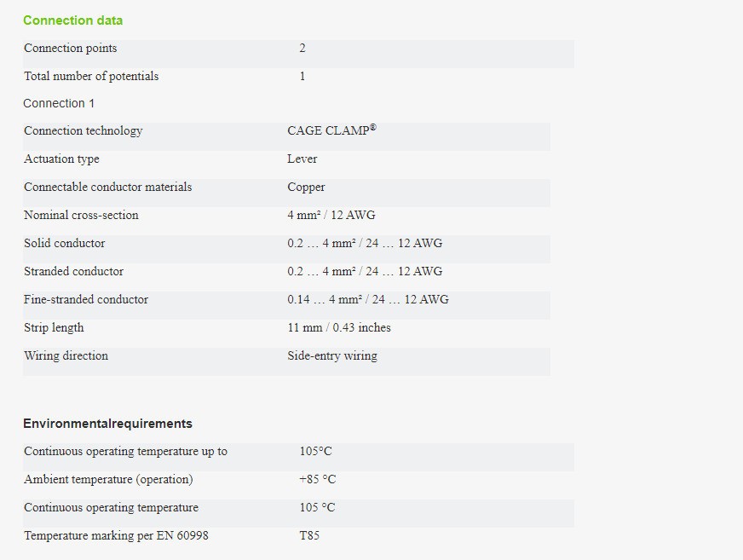Select the Side-entry wiring value
Screen dimensions: 743x560
[332, 356]
